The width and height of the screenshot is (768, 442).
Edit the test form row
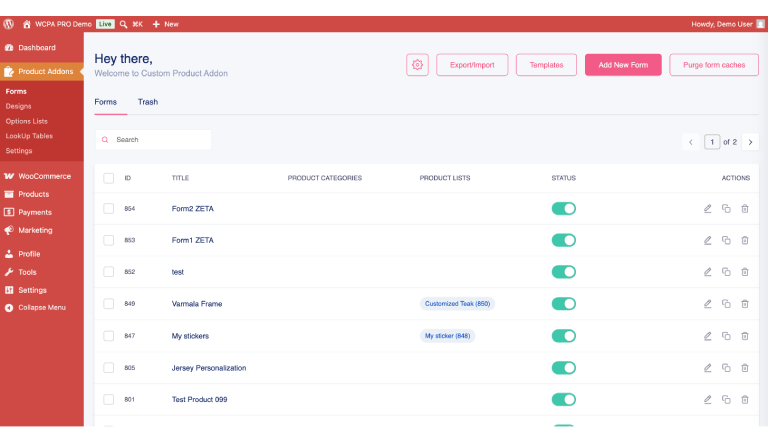(x=707, y=272)
